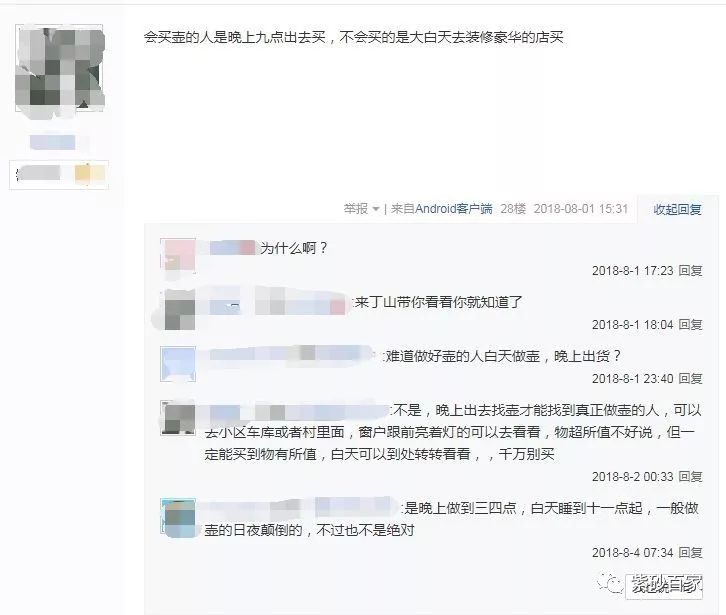Open the 来自Android客户端 link
726x615 pixels.
click(441, 209)
